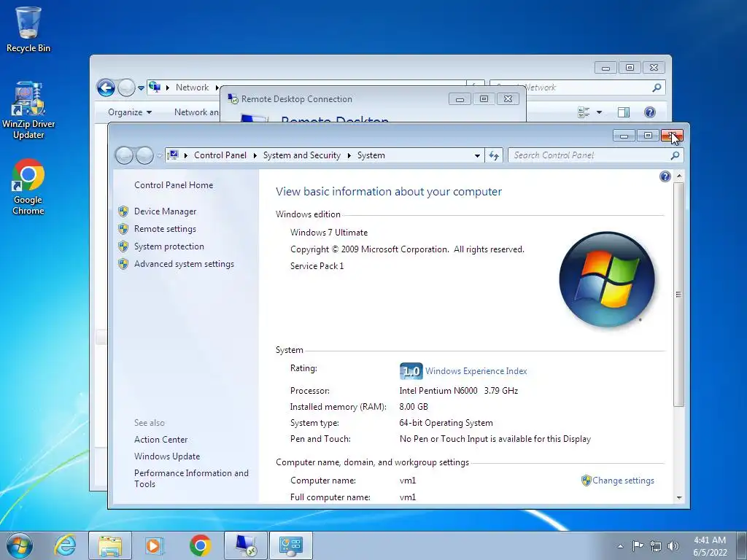
Task: Maximize the Remote Desktop Connection window
Action: [484, 99]
